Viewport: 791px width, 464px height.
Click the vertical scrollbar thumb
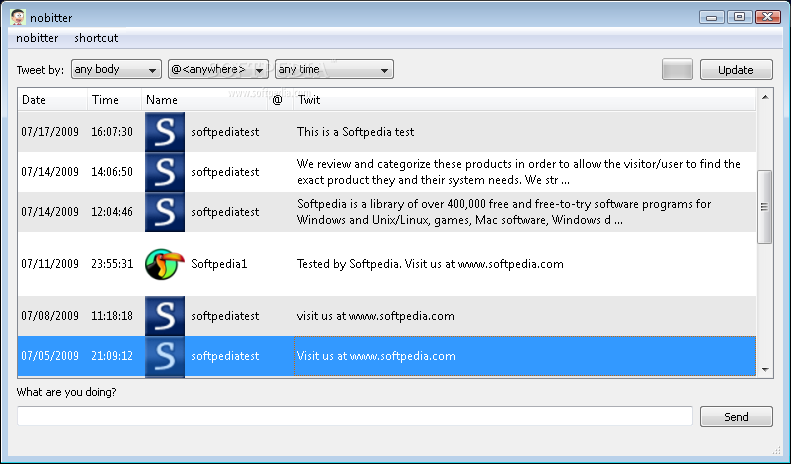[765, 207]
